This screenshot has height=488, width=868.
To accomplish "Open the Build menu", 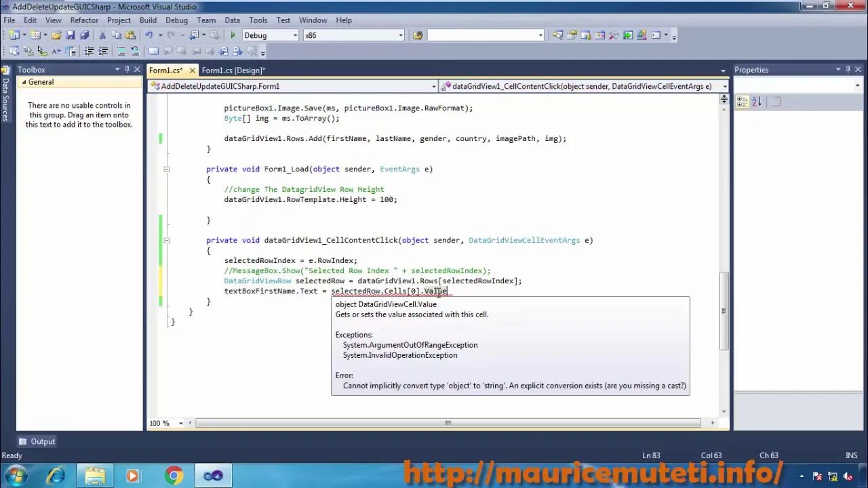I will point(148,20).
